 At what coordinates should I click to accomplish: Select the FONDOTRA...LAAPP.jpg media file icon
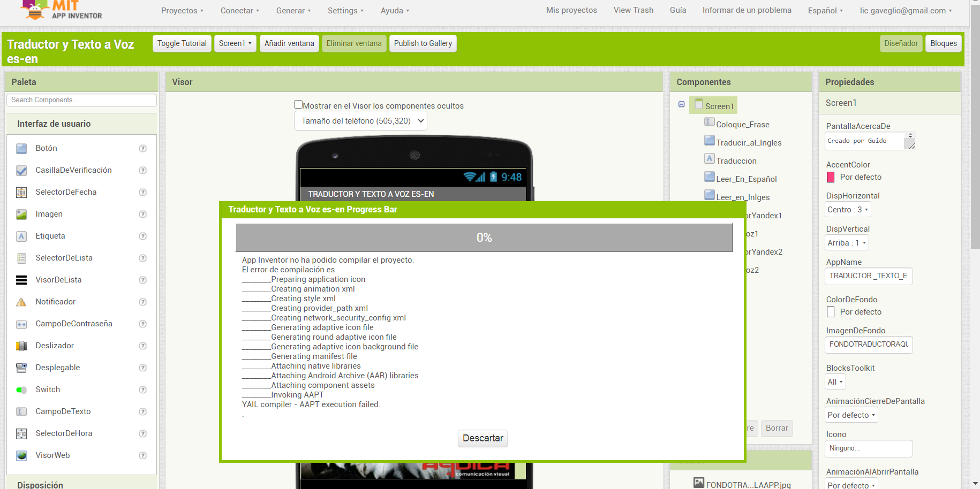coord(699,483)
